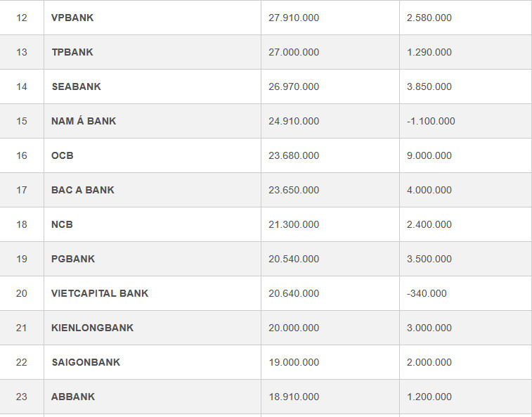Viewport: 532px width, 417px height.
Task: Click the 9.000.000 value in OCB row
Action: [x=429, y=155]
